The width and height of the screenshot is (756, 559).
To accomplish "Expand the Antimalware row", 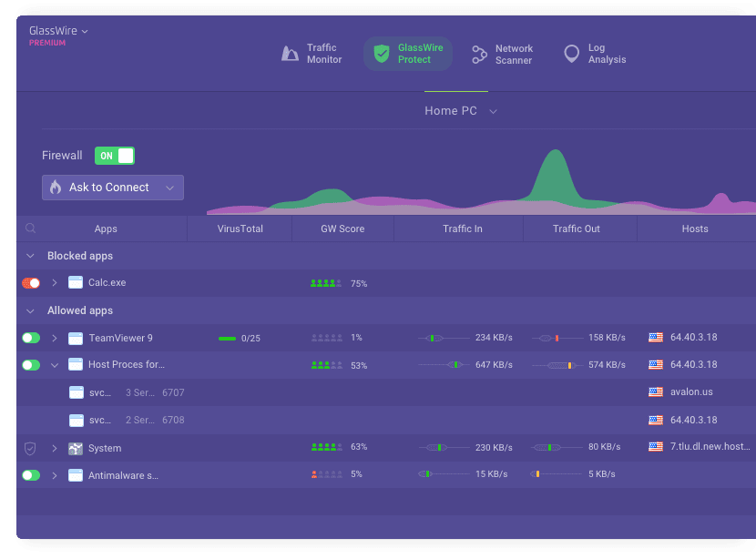I will pos(55,475).
